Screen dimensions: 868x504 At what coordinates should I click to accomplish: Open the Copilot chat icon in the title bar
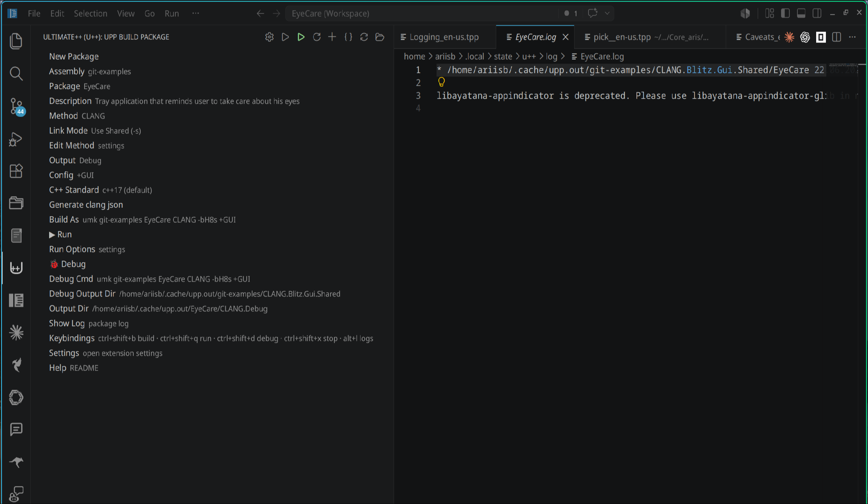[592, 13]
